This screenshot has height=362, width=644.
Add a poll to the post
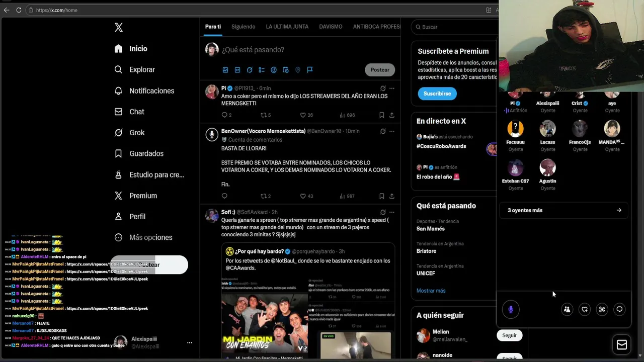[262, 70]
